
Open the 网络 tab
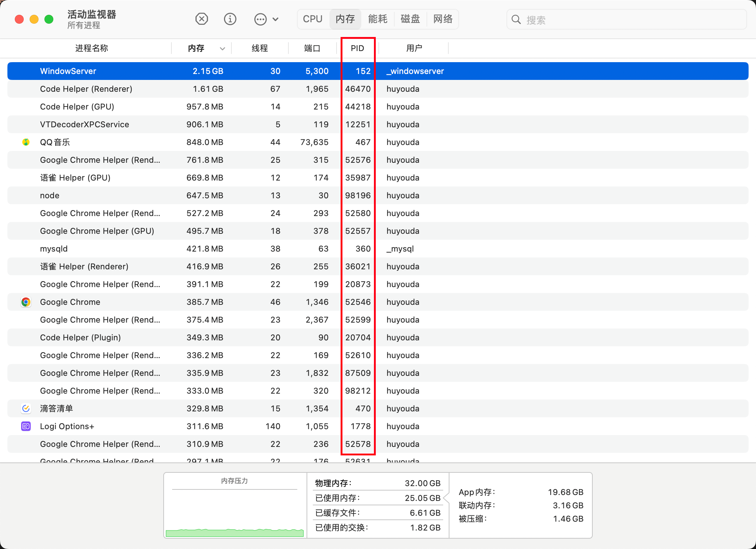[443, 19]
